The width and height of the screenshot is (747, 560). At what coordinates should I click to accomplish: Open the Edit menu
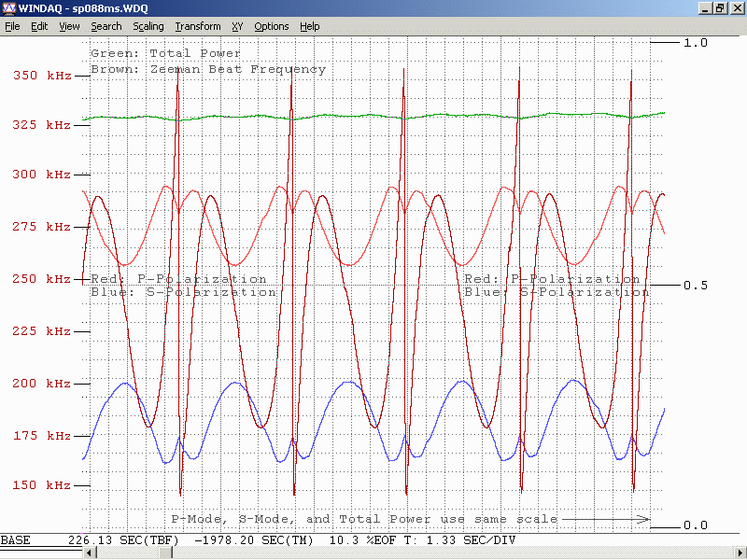point(39,26)
